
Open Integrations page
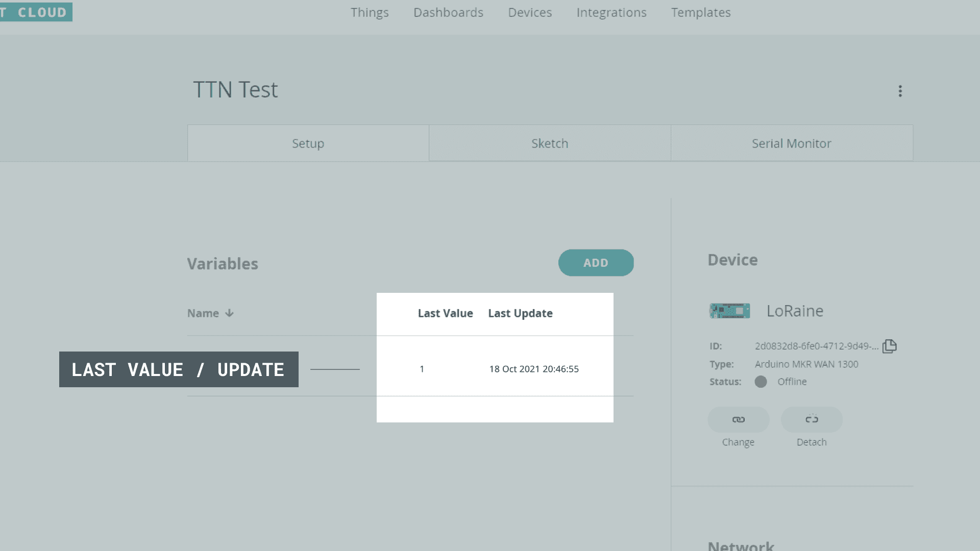(611, 12)
